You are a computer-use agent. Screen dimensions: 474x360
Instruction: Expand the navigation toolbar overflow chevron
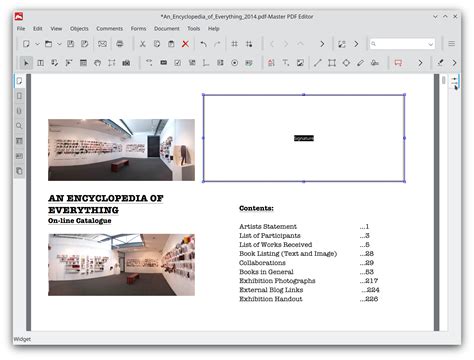pyautogui.click(x=322, y=44)
